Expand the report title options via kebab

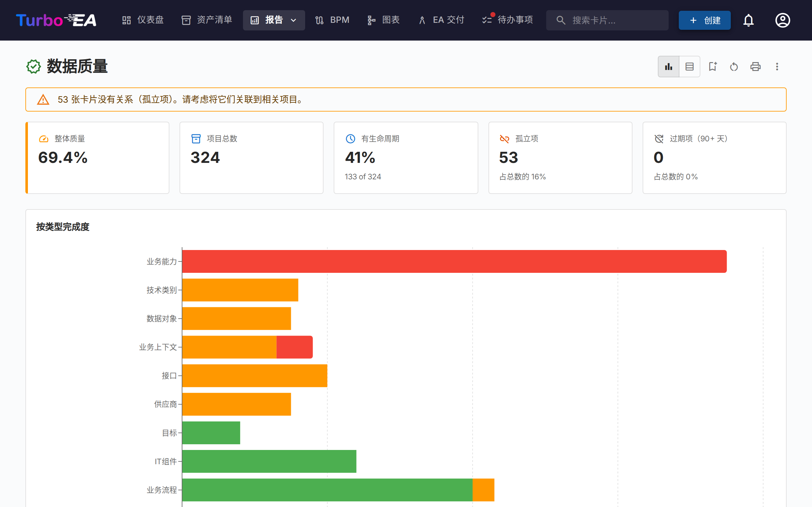tap(777, 67)
